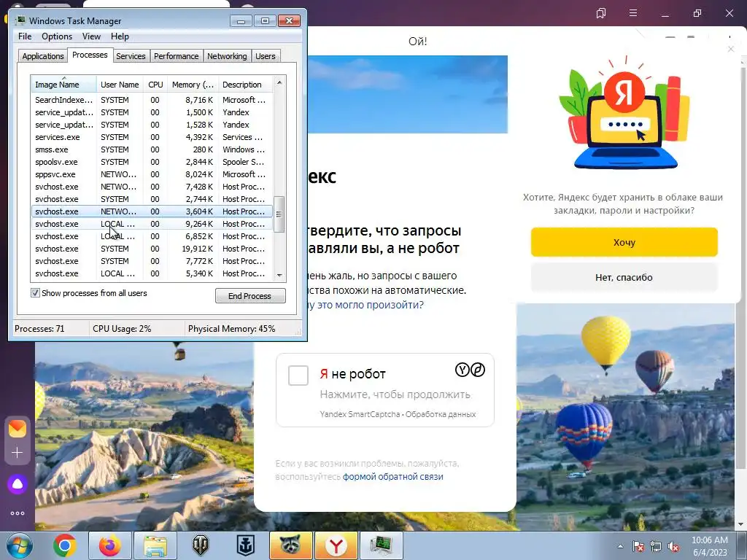
Task: Open network tray icon
Action: coord(656,546)
